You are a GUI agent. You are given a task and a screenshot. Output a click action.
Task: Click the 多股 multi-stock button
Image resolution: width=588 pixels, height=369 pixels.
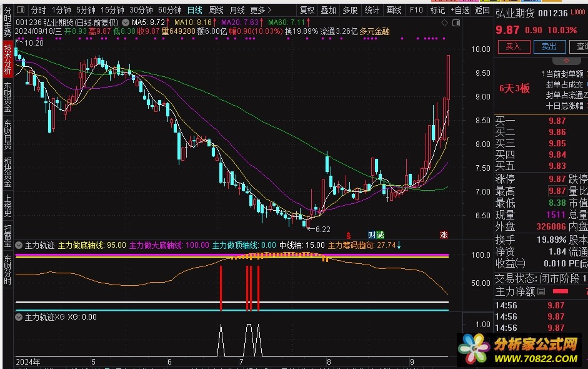pos(350,10)
